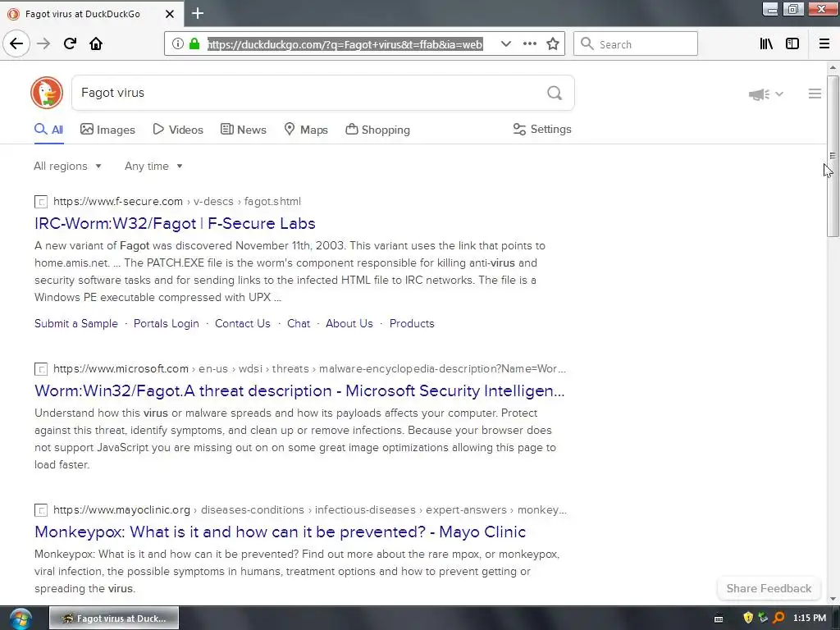Open Worm:Win32/Fagot.A threat description result
The width and height of the screenshot is (840, 630).
(x=299, y=390)
